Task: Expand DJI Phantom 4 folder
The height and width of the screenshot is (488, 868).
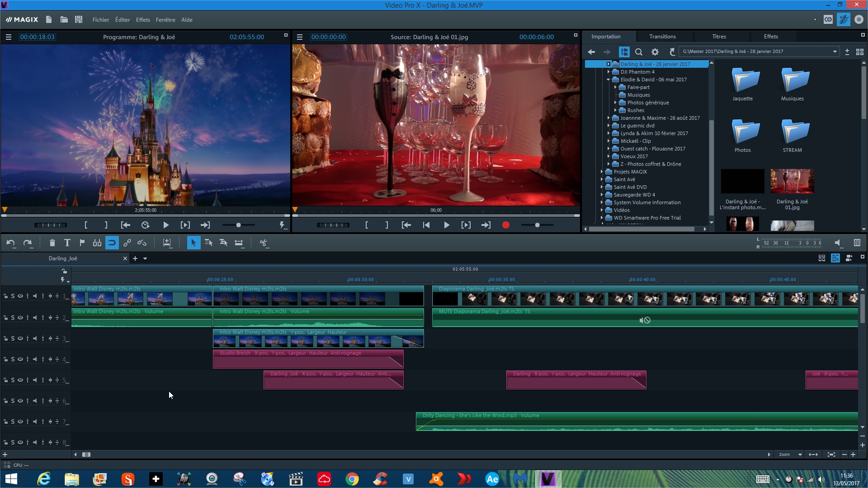Action: point(609,72)
